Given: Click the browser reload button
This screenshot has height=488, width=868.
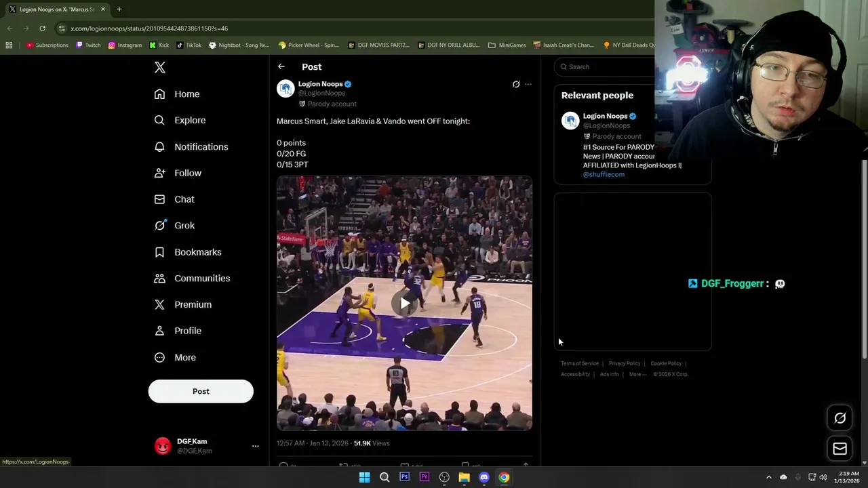Looking at the screenshot, I should (x=42, y=28).
